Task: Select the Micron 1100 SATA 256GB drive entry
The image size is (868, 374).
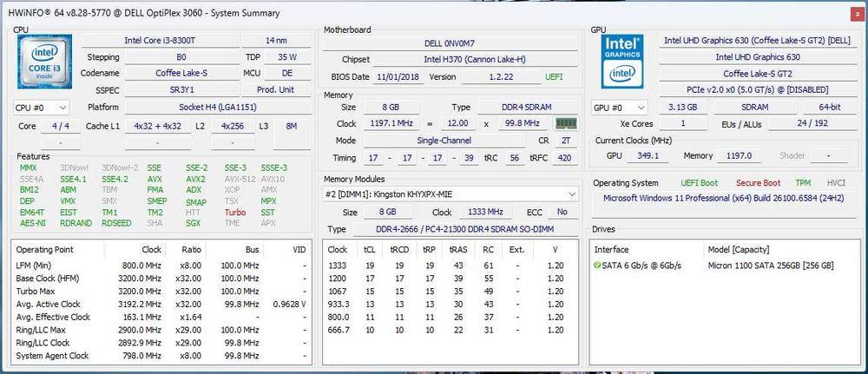Action: point(725,266)
